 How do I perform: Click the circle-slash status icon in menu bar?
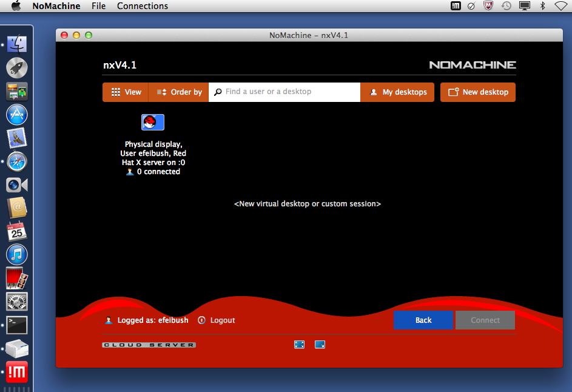tap(471, 6)
